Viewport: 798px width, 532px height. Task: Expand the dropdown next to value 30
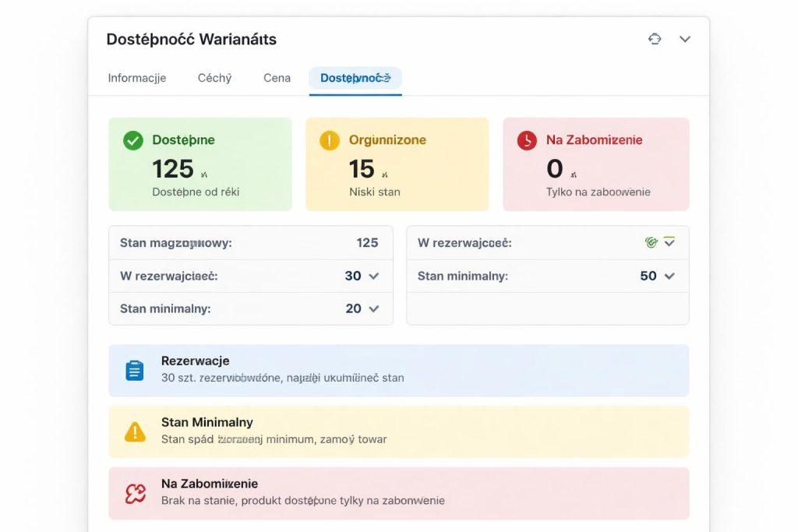click(x=373, y=276)
